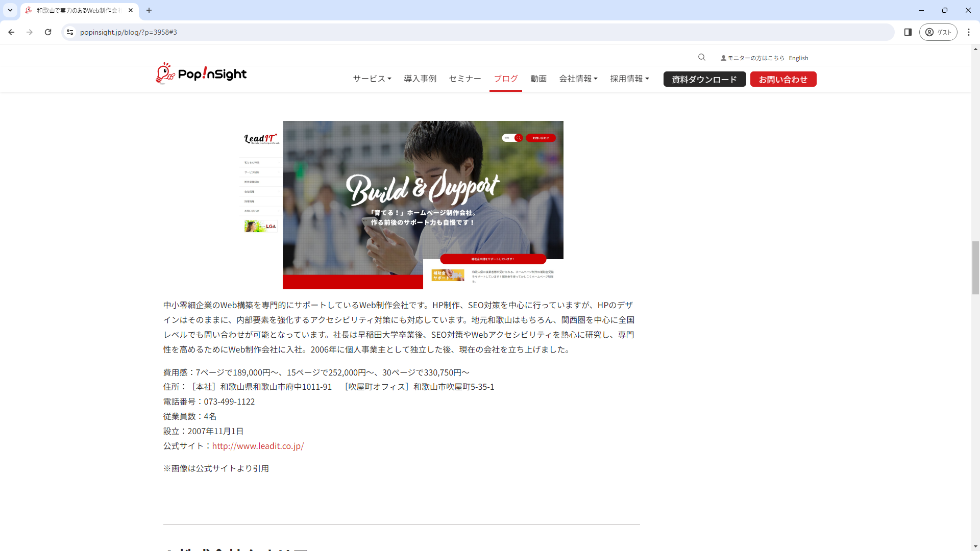Open the セミナー menu item
The width and height of the screenshot is (980, 551).
pos(465,79)
